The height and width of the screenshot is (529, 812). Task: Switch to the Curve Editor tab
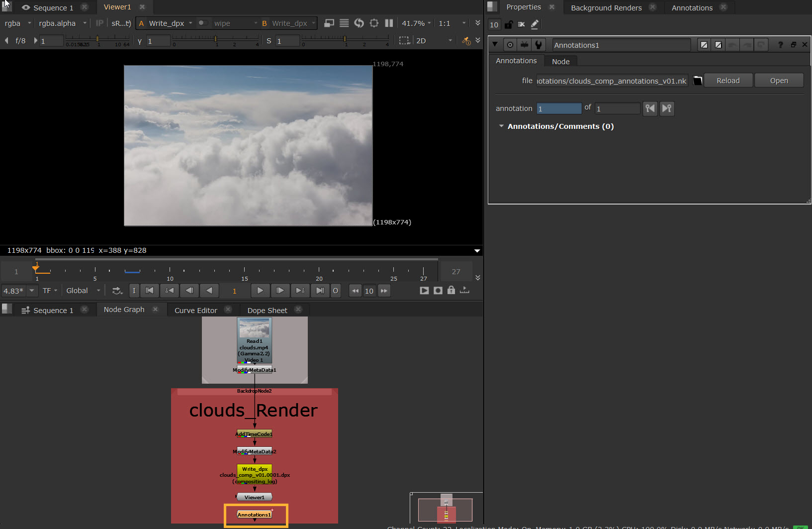pyautogui.click(x=195, y=310)
